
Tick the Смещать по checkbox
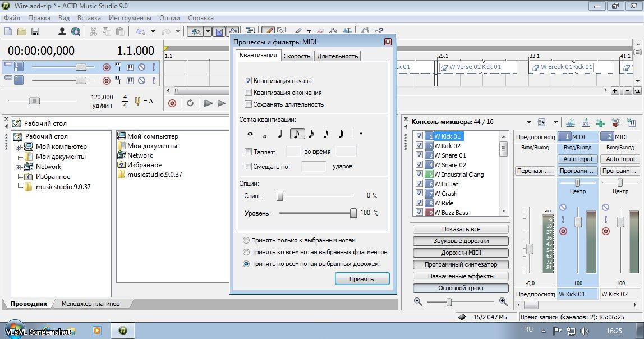pos(248,167)
